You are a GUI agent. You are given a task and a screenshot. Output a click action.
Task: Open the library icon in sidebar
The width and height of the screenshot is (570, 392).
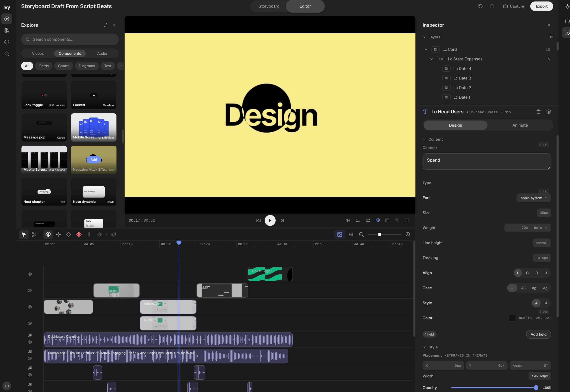coord(7,31)
